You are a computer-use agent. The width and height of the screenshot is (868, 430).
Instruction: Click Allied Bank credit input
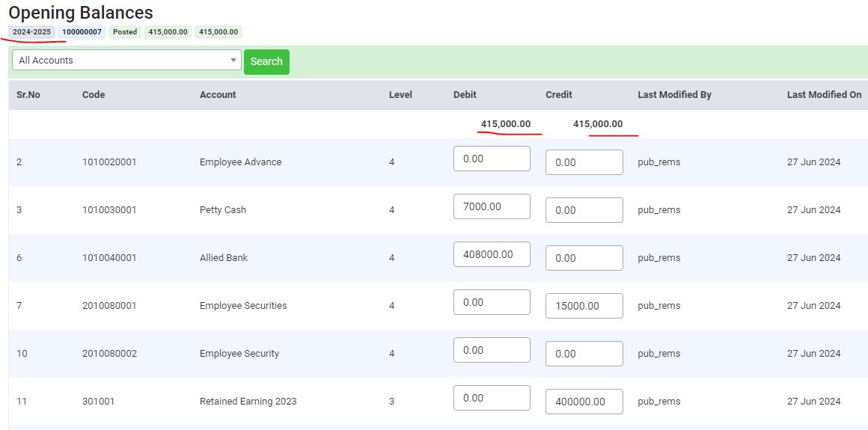tap(584, 258)
